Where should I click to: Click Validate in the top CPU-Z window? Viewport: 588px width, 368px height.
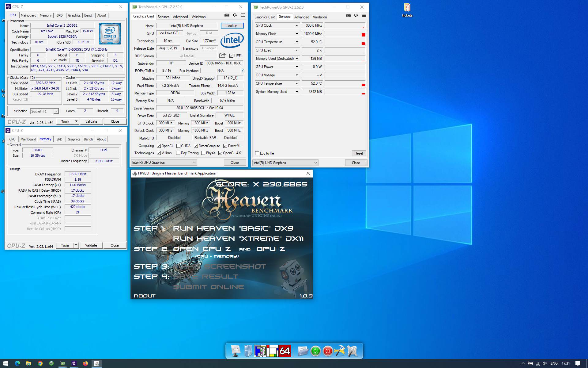point(91,121)
